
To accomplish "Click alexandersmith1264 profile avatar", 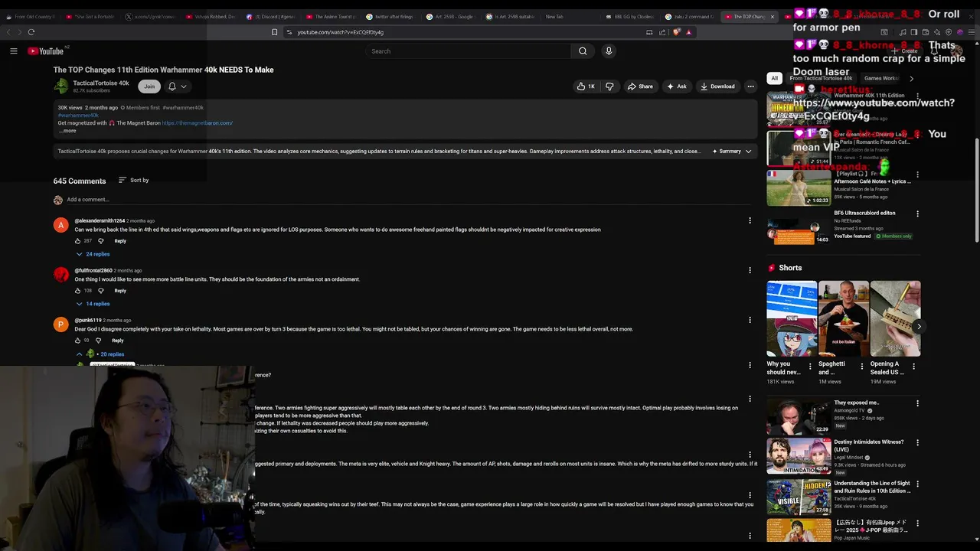I will coord(61,225).
